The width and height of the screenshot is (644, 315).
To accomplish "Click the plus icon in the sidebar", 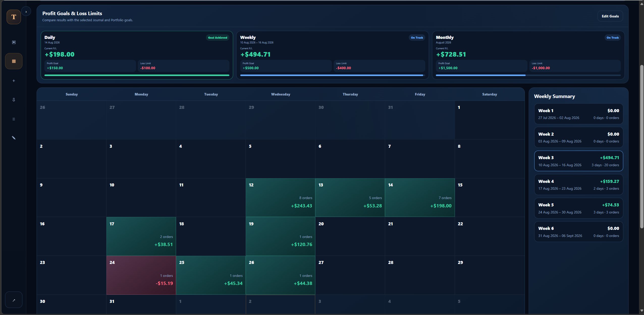I will click(14, 81).
